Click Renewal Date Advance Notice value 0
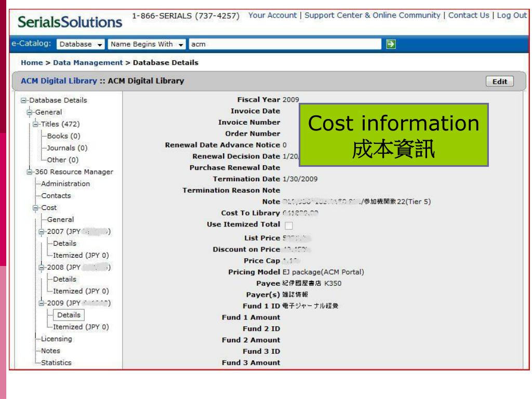Screen dimensions: 532x399 pyautogui.click(x=284, y=145)
